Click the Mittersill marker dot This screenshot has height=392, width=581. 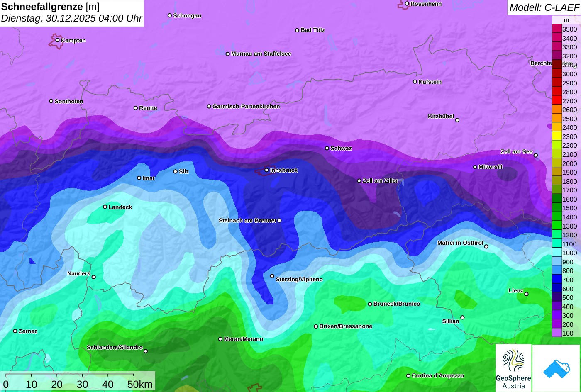click(475, 167)
